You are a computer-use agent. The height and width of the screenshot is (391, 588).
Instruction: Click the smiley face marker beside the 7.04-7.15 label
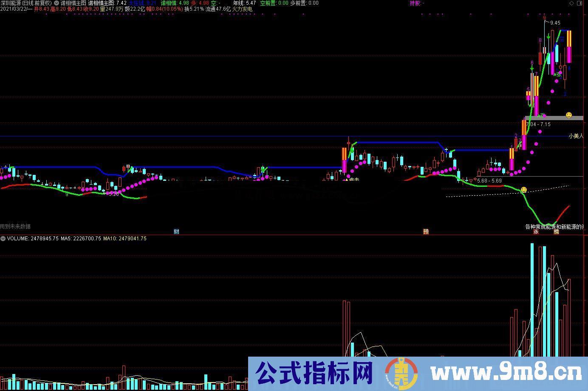click(568, 115)
